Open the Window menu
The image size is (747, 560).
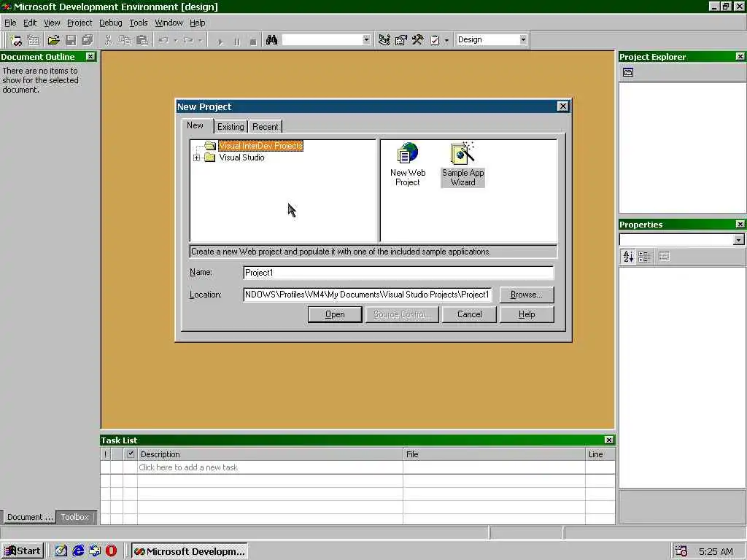click(169, 23)
